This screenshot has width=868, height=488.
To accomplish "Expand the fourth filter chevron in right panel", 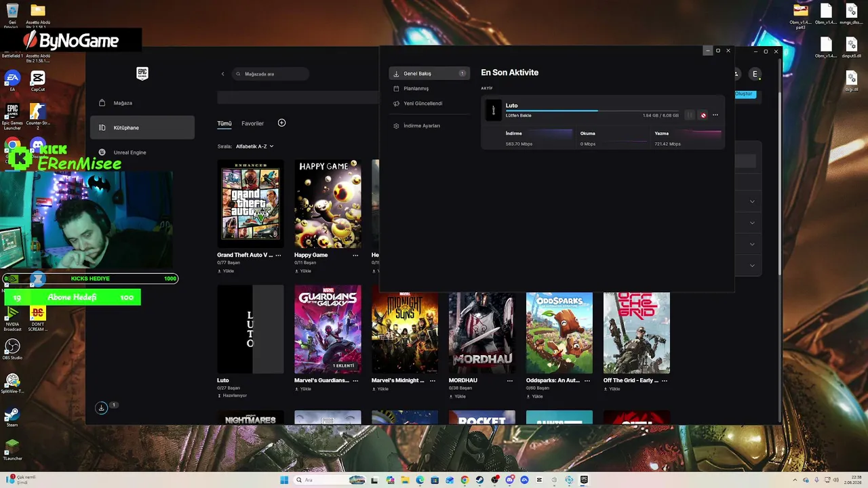I will [x=752, y=265].
